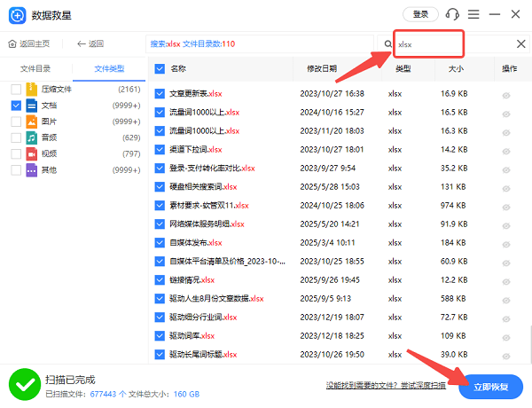The image size is (532, 408).
Task: Click the 登录 login button
Action: pos(420,14)
